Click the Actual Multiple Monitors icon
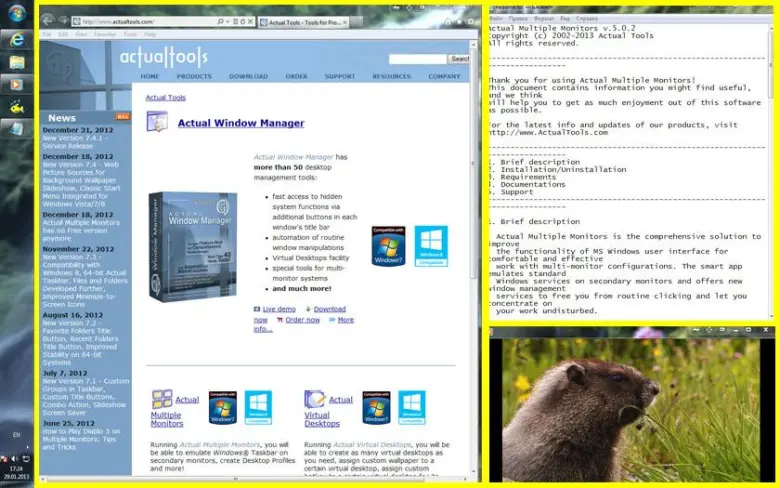 point(158,402)
